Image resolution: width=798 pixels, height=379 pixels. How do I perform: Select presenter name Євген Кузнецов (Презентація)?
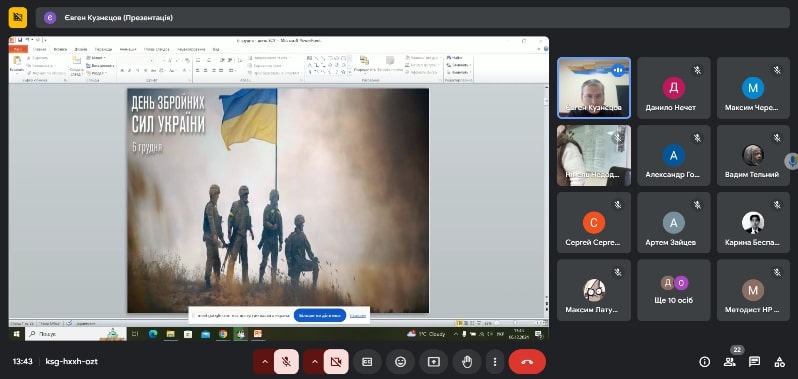point(119,18)
